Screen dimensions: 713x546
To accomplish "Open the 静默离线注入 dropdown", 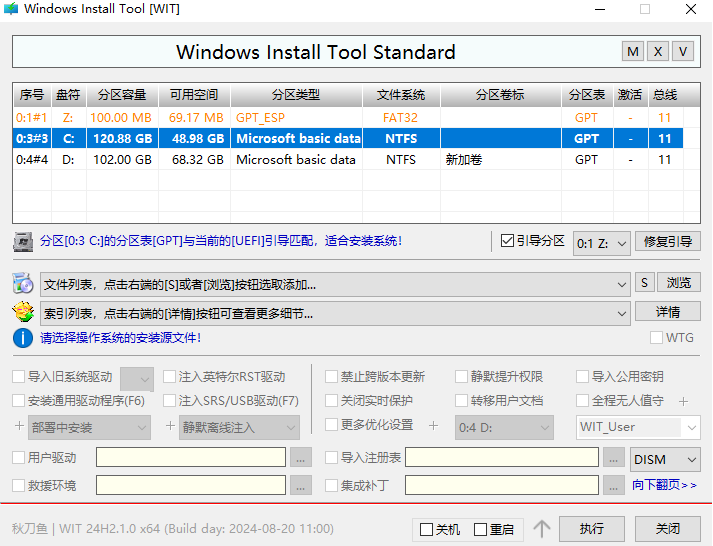I will 239,427.
